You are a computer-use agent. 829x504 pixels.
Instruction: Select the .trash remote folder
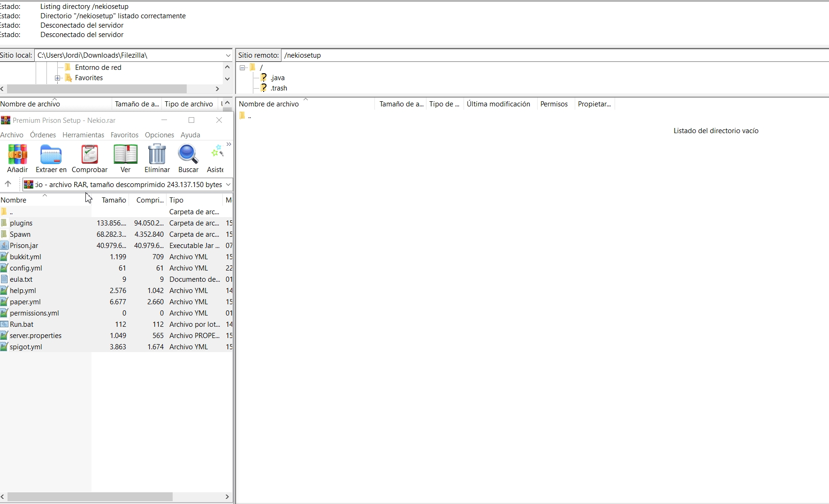click(x=279, y=88)
